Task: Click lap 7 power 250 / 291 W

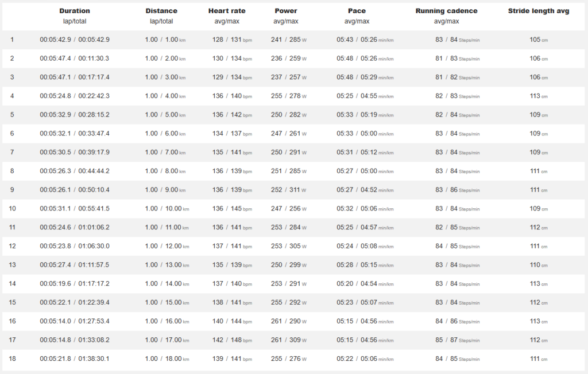Action: coord(289,152)
